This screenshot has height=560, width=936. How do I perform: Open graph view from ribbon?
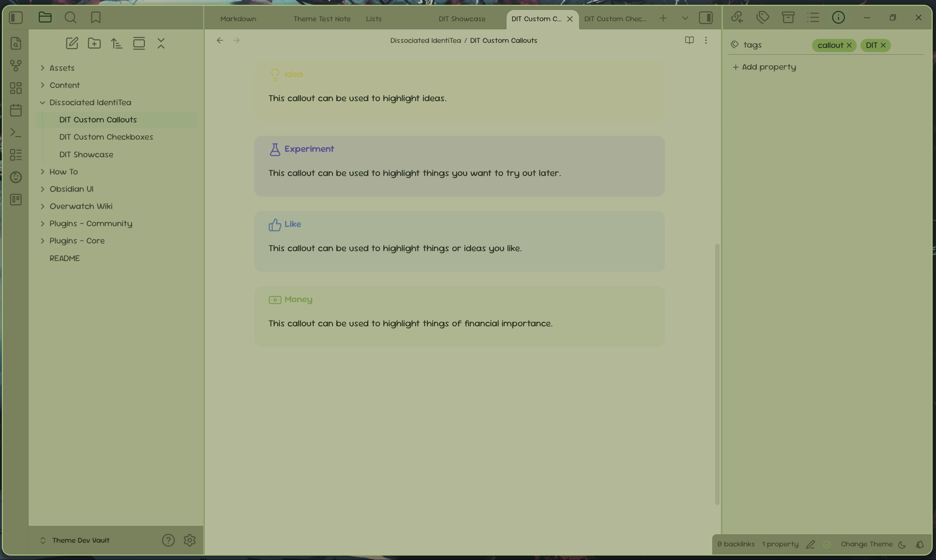pos(16,66)
